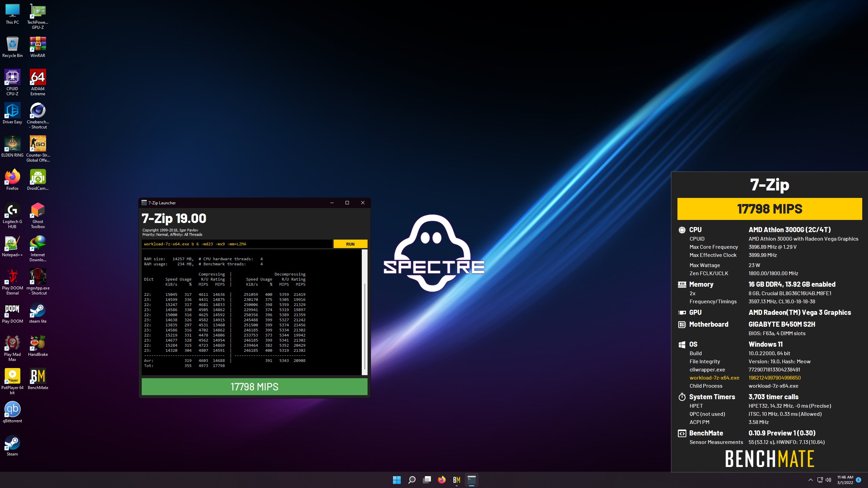Select Ghost Toolbox icon

point(38,216)
